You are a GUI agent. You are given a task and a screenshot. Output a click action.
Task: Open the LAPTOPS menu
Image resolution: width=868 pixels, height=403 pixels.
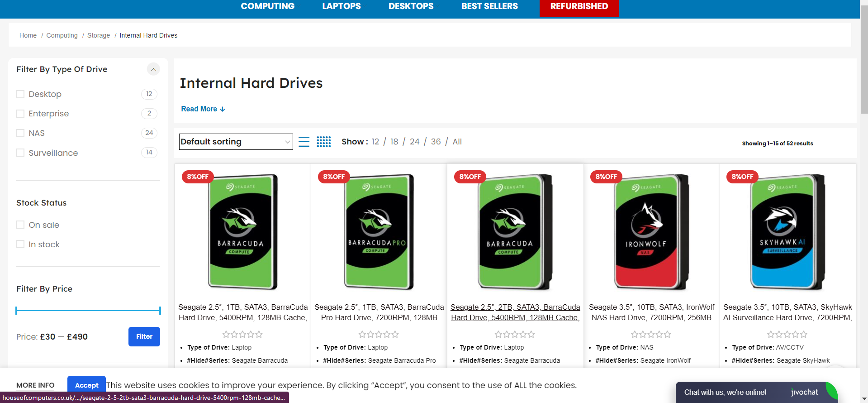tap(342, 6)
